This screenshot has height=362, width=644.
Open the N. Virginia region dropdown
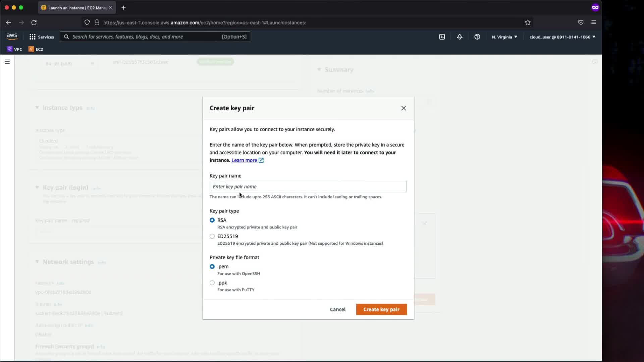pos(504,37)
